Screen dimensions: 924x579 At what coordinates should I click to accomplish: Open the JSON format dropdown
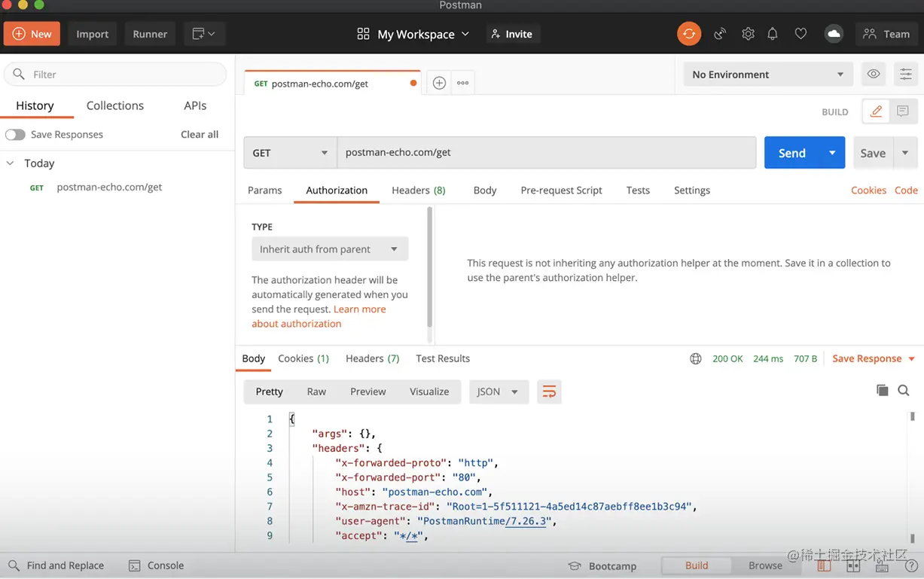499,392
